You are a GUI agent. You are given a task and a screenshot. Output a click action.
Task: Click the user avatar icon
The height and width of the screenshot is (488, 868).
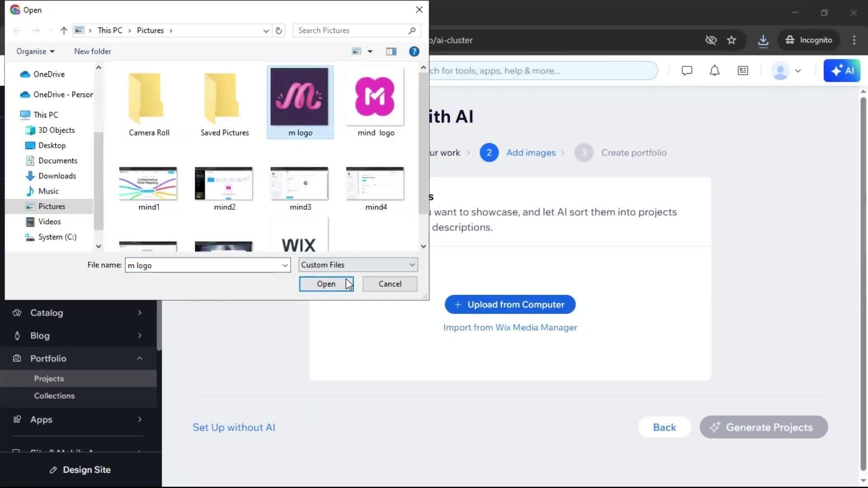(781, 71)
